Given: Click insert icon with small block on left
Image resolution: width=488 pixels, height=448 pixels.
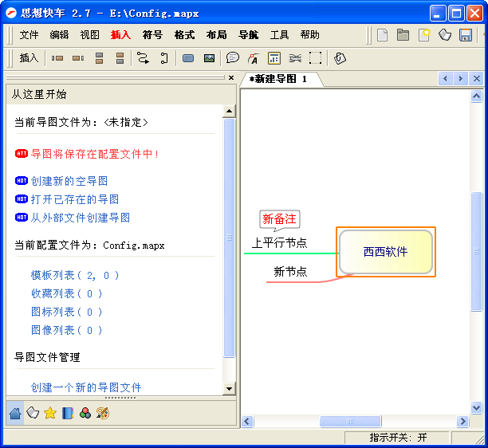Looking at the screenshot, I should point(57,58).
